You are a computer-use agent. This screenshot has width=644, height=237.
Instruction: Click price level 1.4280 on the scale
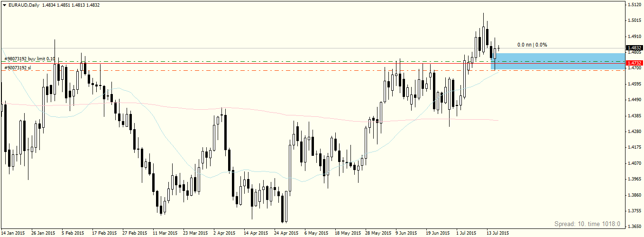(x=635, y=132)
